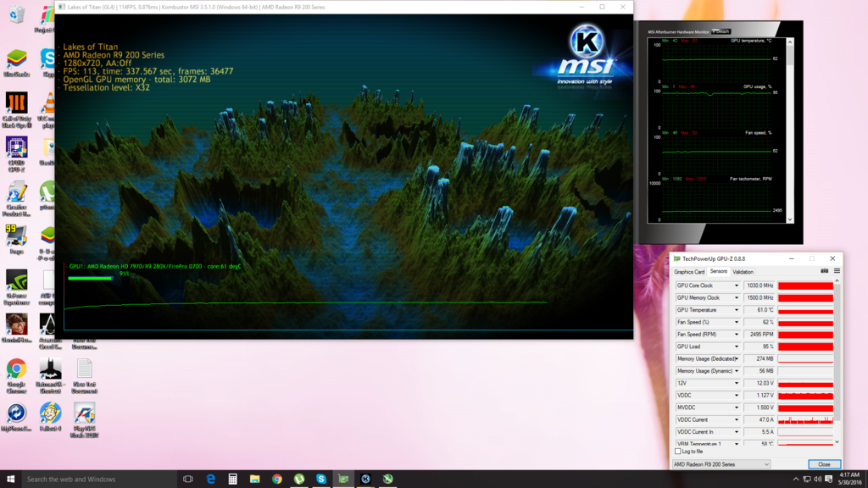Switch to Graphics Card tab in GPU-Z
Image resolution: width=868 pixels, height=488 pixels.
[x=689, y=272]
